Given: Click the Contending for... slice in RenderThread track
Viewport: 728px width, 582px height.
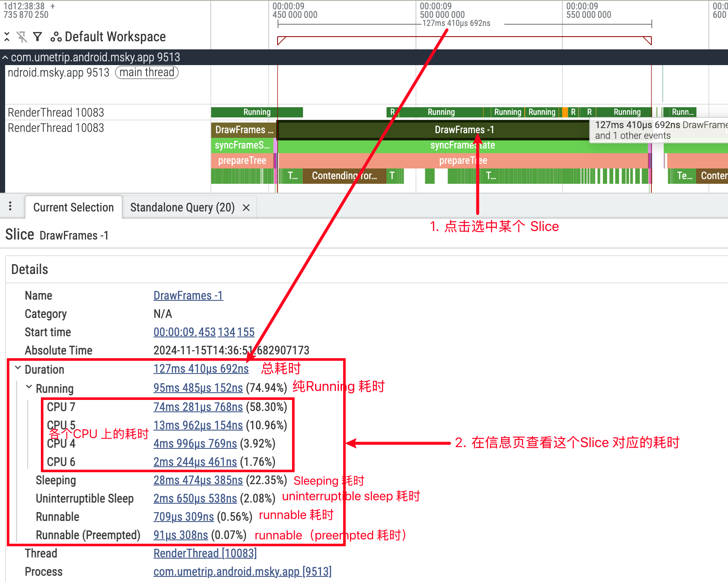Looking at the screenshot, I should (x=344, y=176).
